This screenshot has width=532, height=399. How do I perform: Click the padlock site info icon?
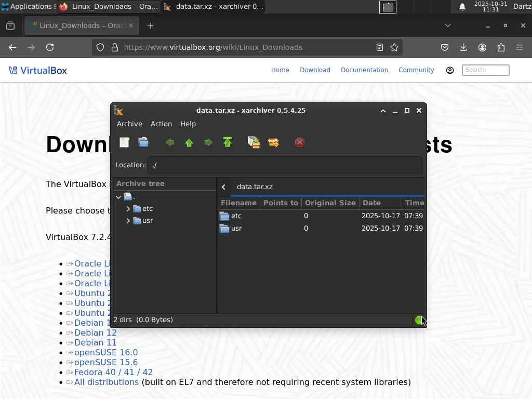pos(115,47)
